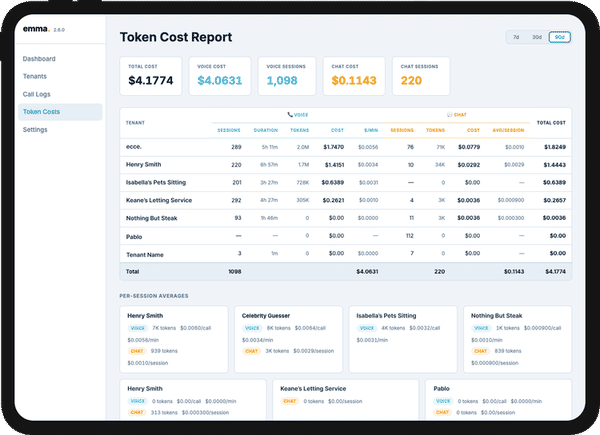Click the 313 tokens text
The width and height of the screenshot is (600, 435).
[x=164, y=412]
